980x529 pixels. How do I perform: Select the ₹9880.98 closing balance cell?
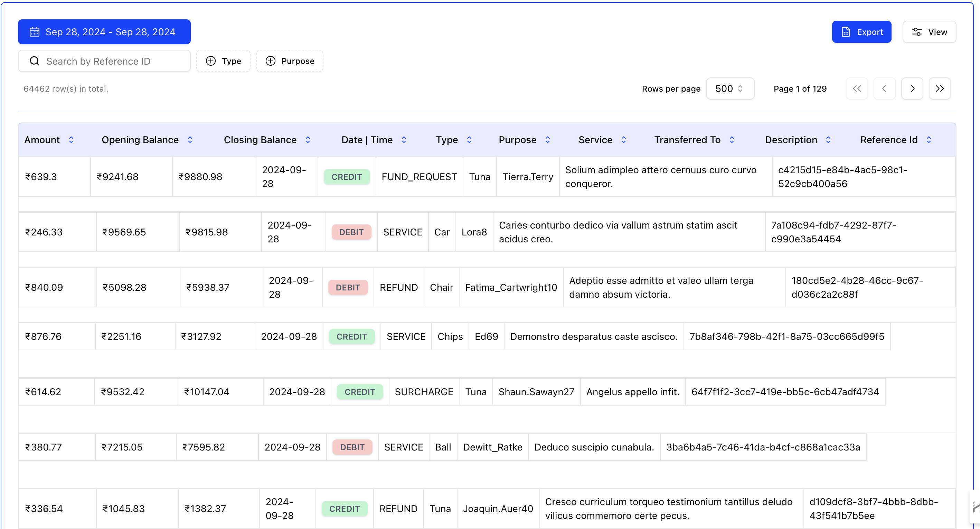(214, 177)
